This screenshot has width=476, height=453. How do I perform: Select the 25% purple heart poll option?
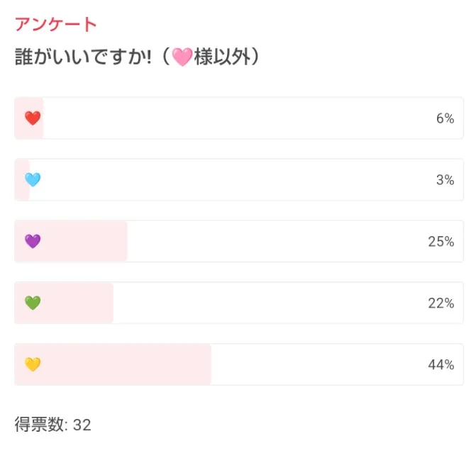click(x=239, y=241)
